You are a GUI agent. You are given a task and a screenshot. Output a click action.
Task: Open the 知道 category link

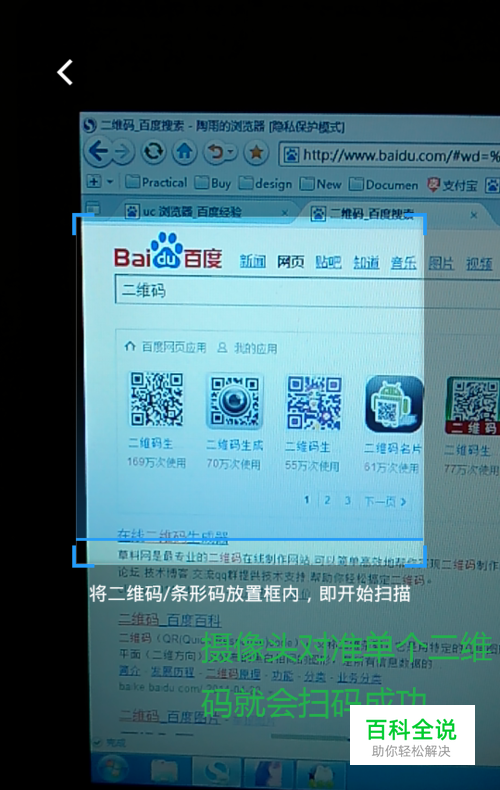[x=366, y=262]
